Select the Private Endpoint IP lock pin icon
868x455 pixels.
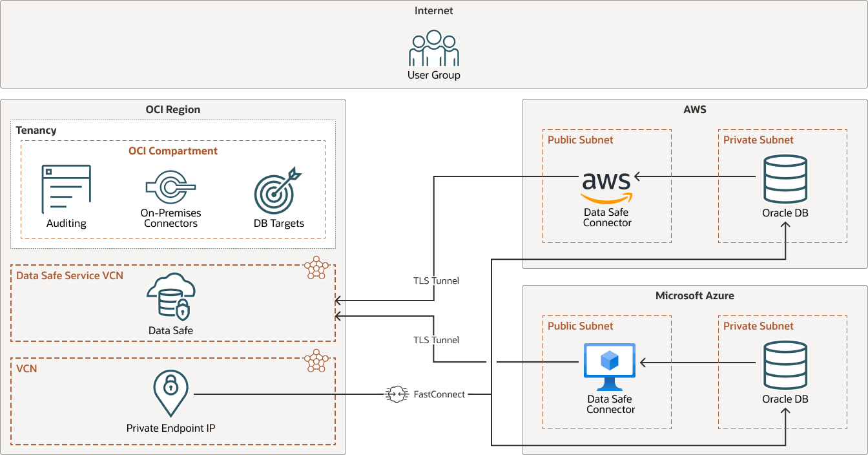(170, 394)
